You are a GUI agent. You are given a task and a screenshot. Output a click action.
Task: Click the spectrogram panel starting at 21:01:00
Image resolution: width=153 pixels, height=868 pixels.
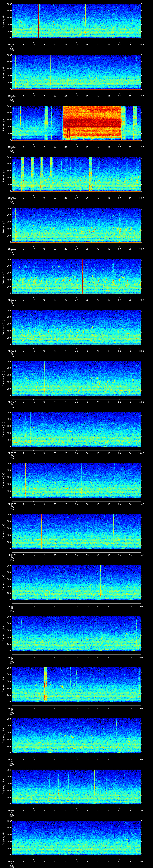(x=77, y=21)
